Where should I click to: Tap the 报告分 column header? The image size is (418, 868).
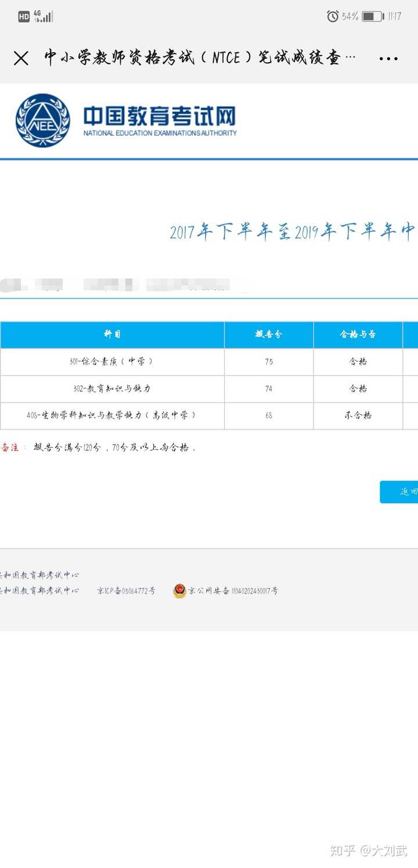[269, 335]
